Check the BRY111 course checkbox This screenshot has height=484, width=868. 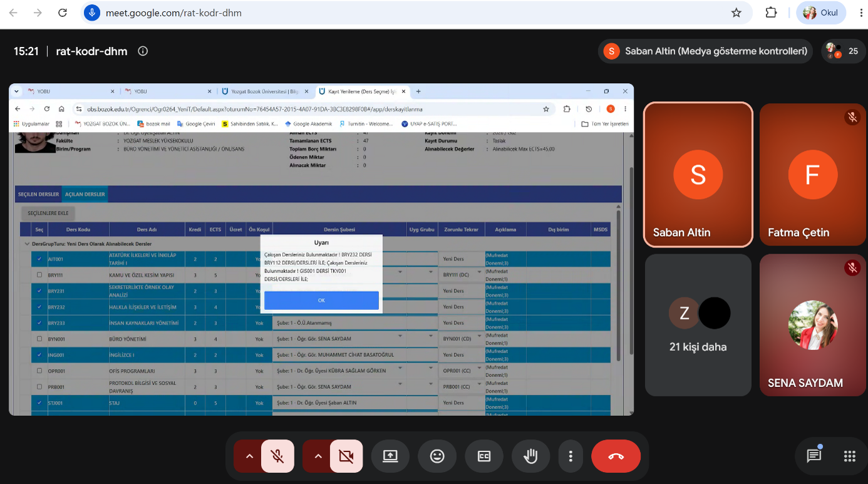pos(39,275)
